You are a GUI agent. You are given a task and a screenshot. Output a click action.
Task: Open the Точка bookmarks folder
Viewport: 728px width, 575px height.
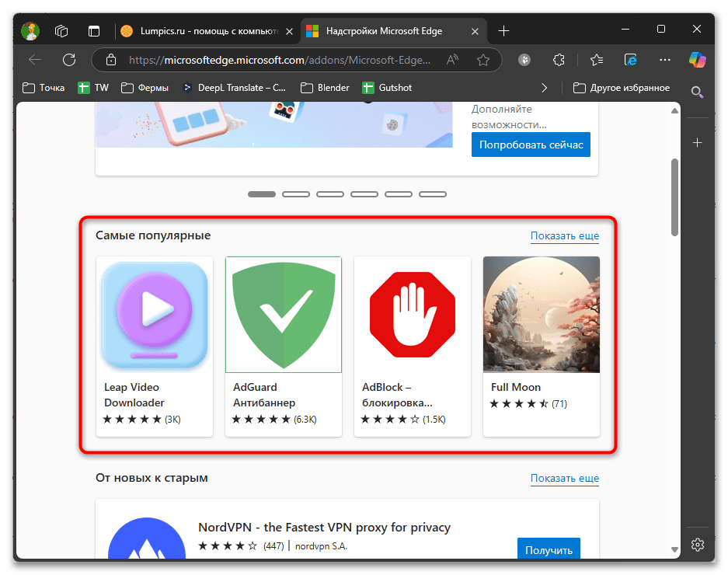click(44, 88)
